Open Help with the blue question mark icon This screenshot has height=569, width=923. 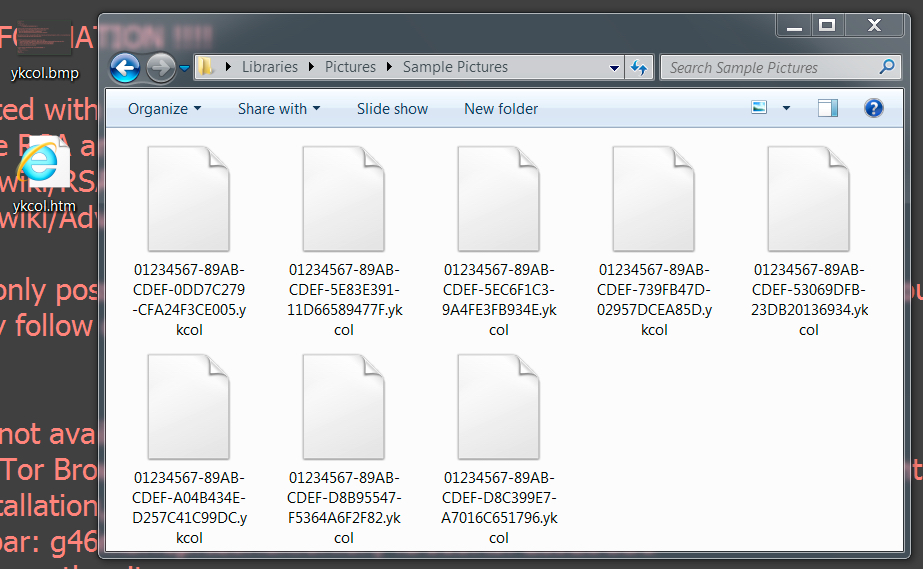pyautogui.click(x=874, y=108)
